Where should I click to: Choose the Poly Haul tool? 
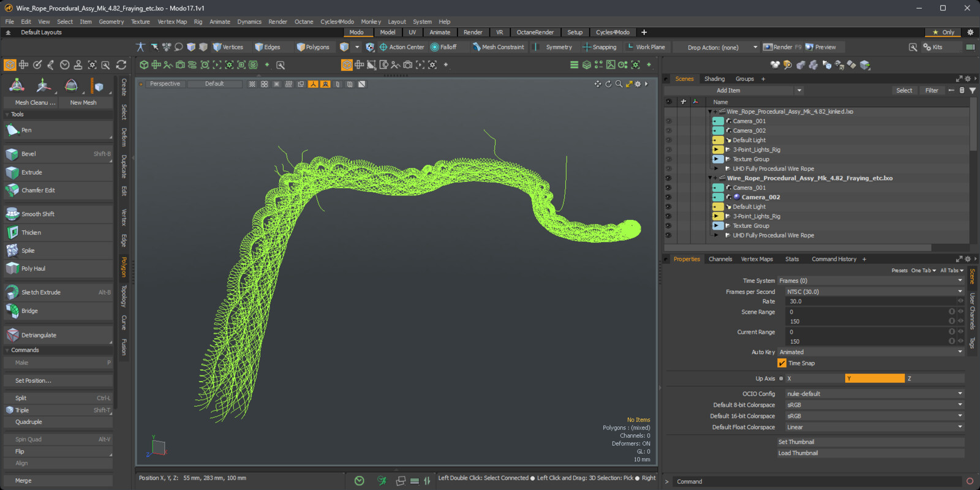(58, 268)
